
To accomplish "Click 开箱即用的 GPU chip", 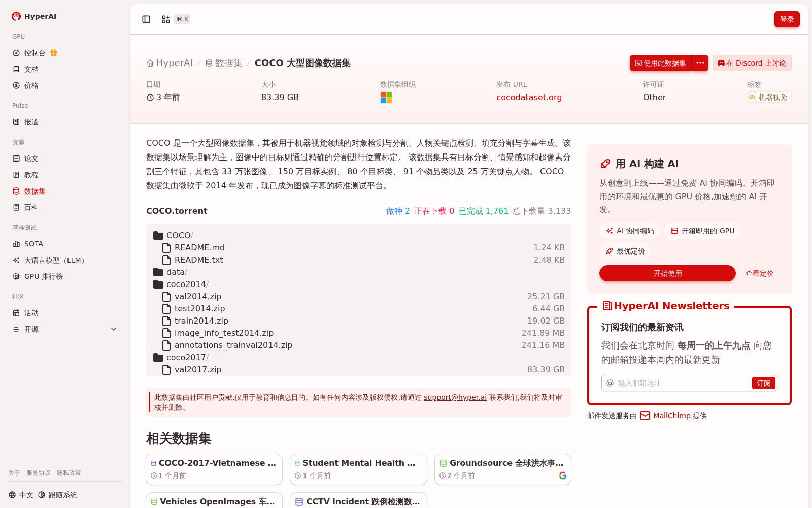I will [702, 231].
